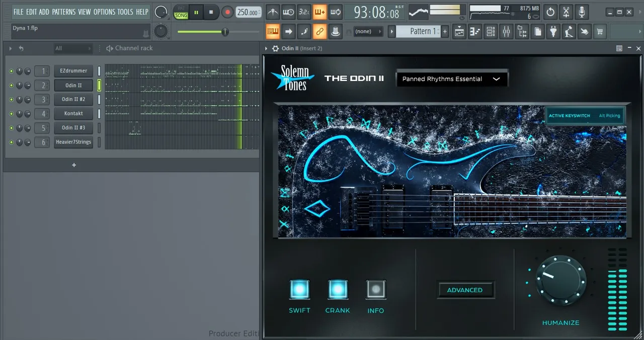Mute the Odin II #3 channel

tap(11, 128)
